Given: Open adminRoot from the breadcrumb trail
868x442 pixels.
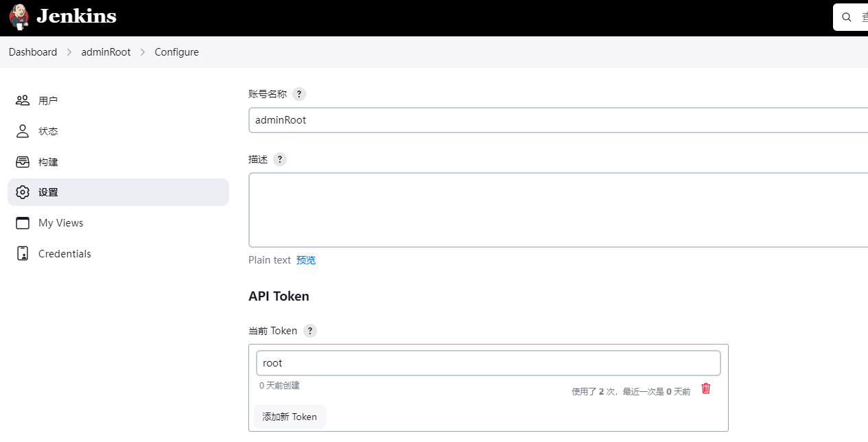Looking at the screenshot, I should (x=106, y=51).
